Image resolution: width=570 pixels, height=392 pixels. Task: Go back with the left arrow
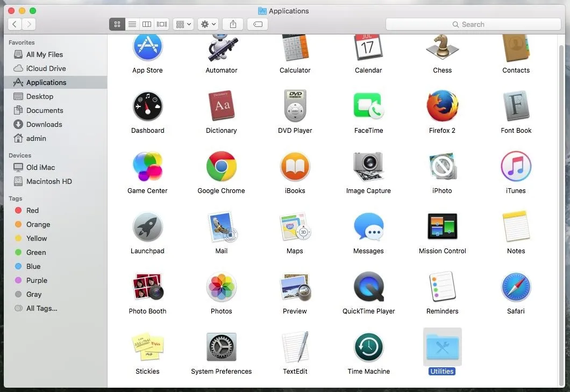tap(15, 24)
